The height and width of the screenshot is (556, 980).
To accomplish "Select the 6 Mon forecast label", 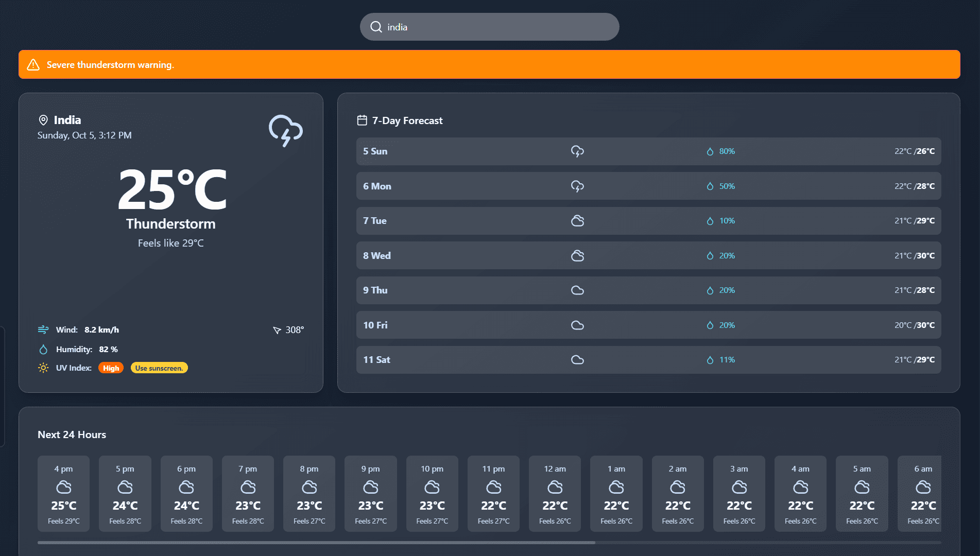I will coord(377,186).
